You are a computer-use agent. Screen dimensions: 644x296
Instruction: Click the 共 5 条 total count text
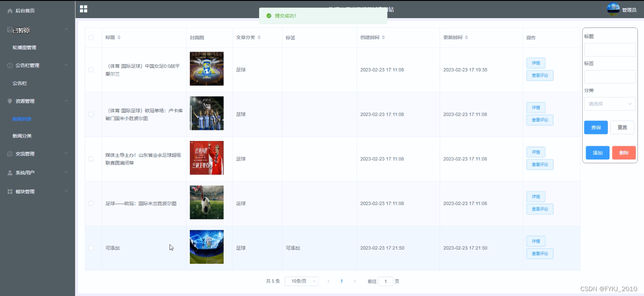click(x=273, y=281)
